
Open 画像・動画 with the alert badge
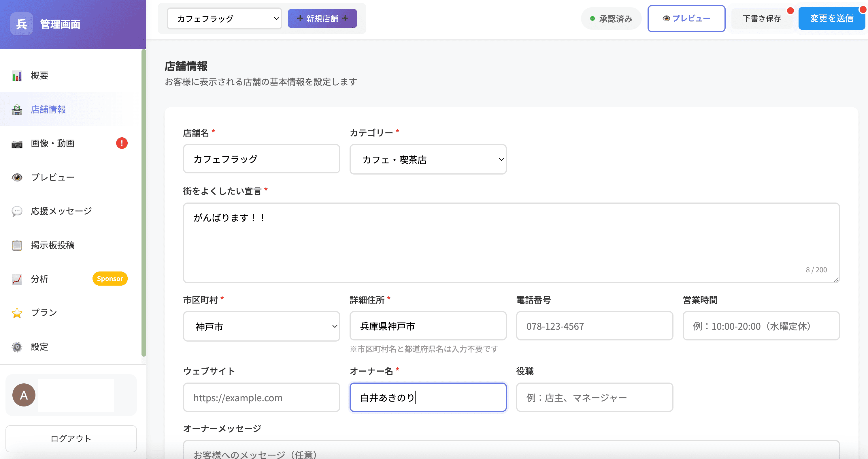pyautogui.click(x=17, y=143)
